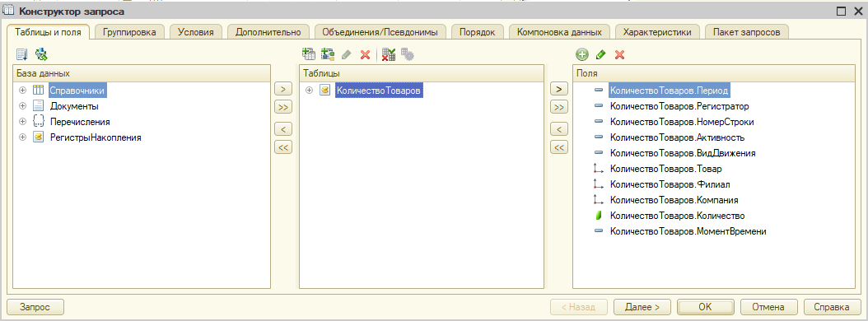Click the База данных panel header

click(x=141, y=73)
